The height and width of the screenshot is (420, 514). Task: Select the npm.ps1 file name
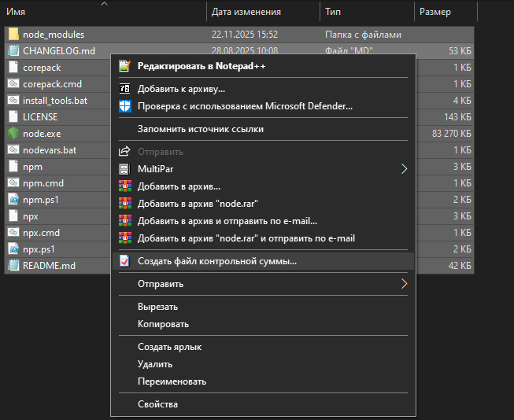(41, 200)
